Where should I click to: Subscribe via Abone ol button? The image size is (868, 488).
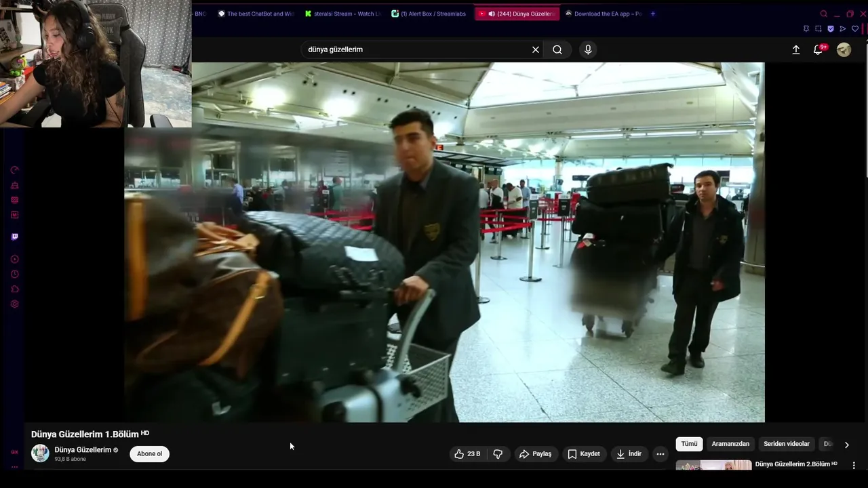click(150, 454)
